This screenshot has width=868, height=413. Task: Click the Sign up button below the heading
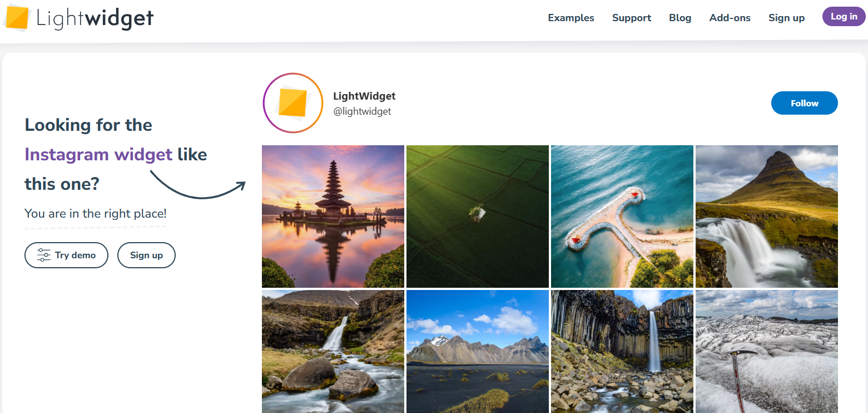tap(146, 255)
